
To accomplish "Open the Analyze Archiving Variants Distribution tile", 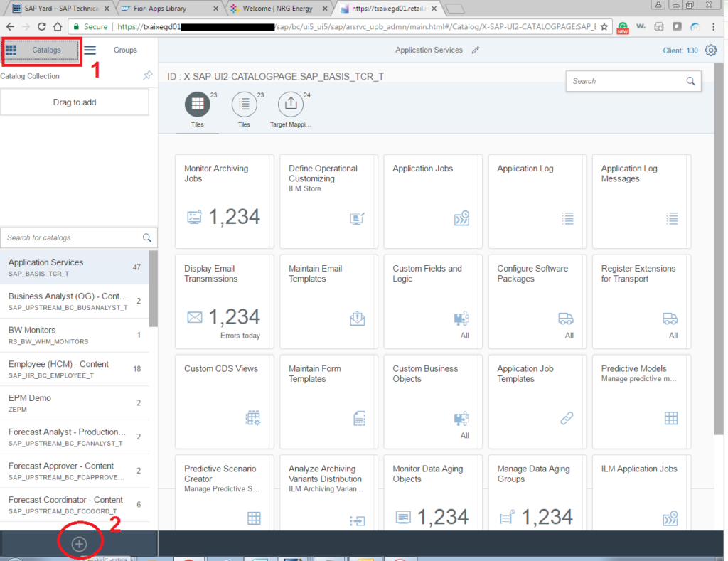I will pyautogui.click(x=328, y=493).
